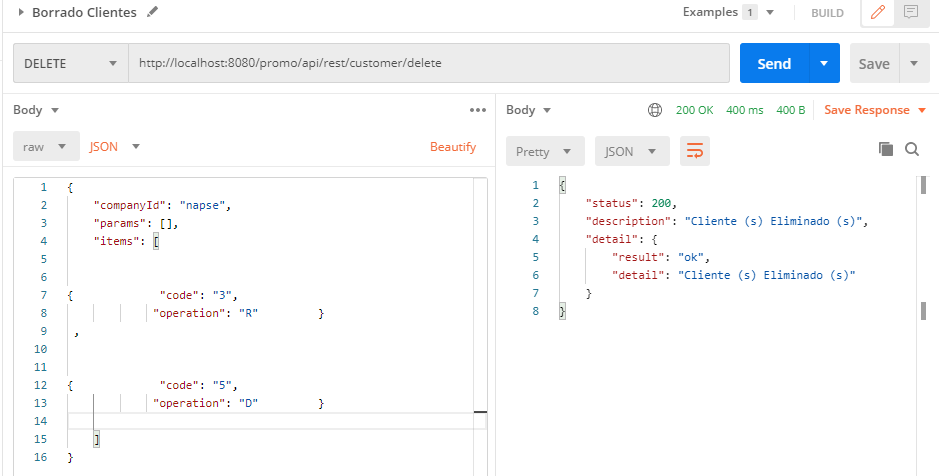Image resolution: width=939 pixels, height=476 pixels.
Task: Click the pencil icon beside Borrado Clientes
Action: tap(152, 12)
